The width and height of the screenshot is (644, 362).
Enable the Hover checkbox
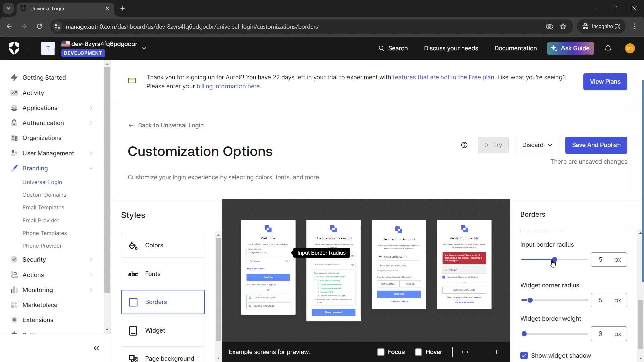click(418, 352)
